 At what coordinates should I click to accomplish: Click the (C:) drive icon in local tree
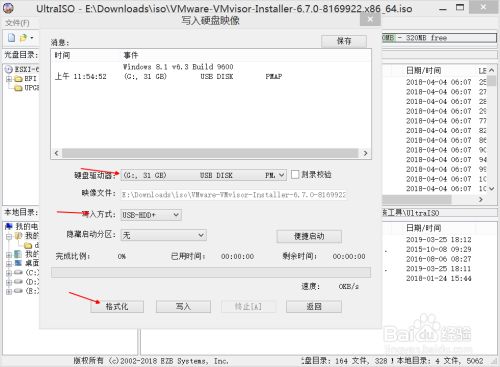tap(19, 273)
